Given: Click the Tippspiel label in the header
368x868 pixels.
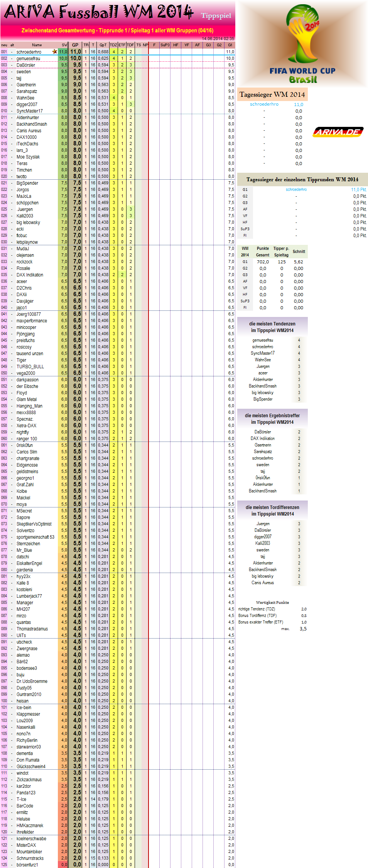Looking at the screenshot, I should pos(216,16).
